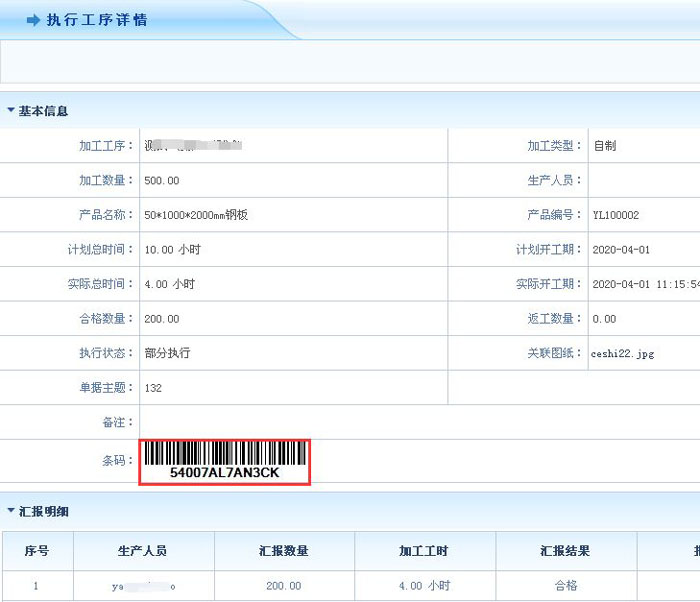Collapse the 汇报明细 section triangle
This screenshot has height=602, width=700.
(11, 511)
